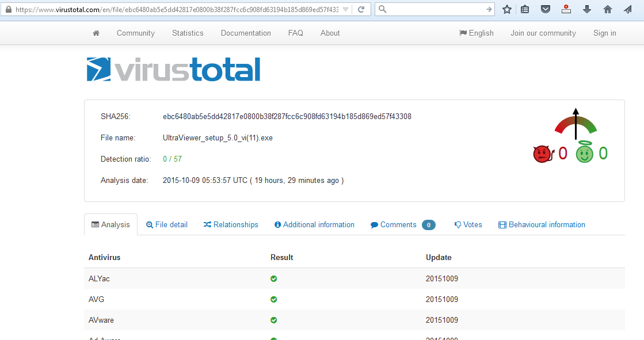This screenshot has height=340, width=644.
Task: Click the VirusTotal home icon
Action: point(96,33)
